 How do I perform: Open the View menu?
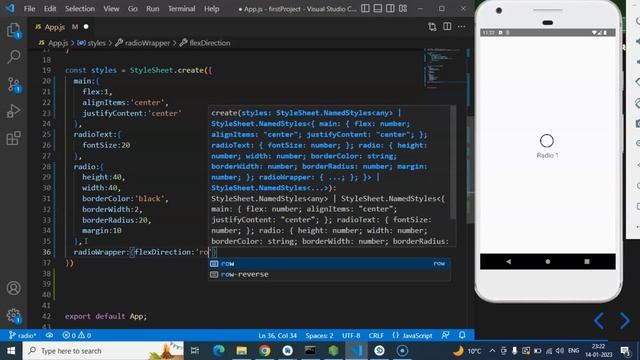coord(111,9)
